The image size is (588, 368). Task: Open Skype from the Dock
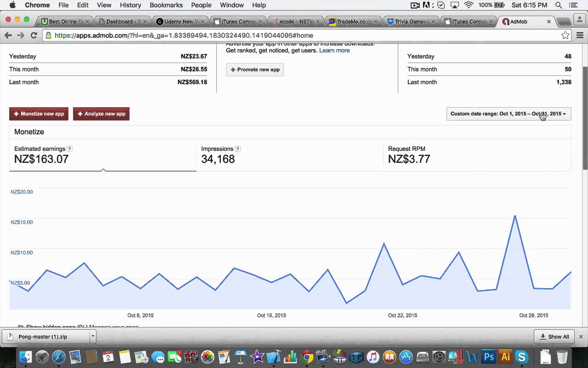click(522, 356)
